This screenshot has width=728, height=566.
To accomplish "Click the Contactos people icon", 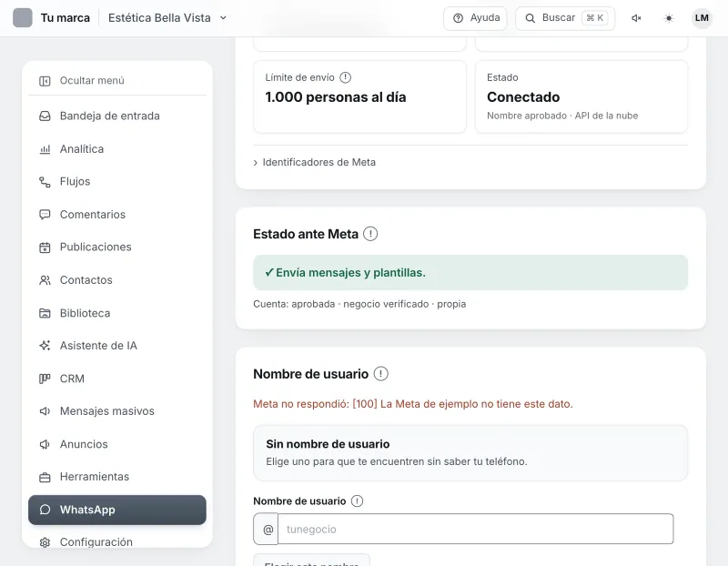I will (45, 280).
